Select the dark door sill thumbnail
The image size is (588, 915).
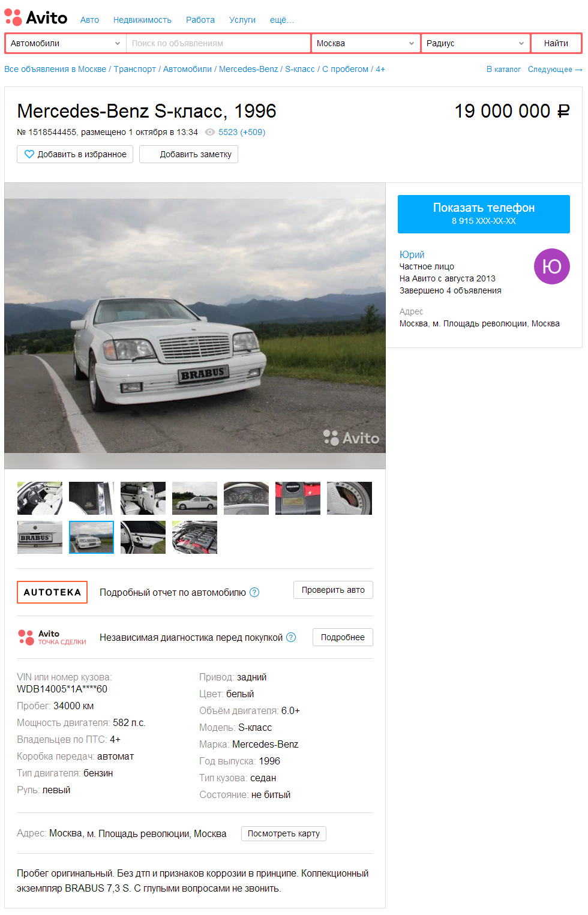point(91,498)
